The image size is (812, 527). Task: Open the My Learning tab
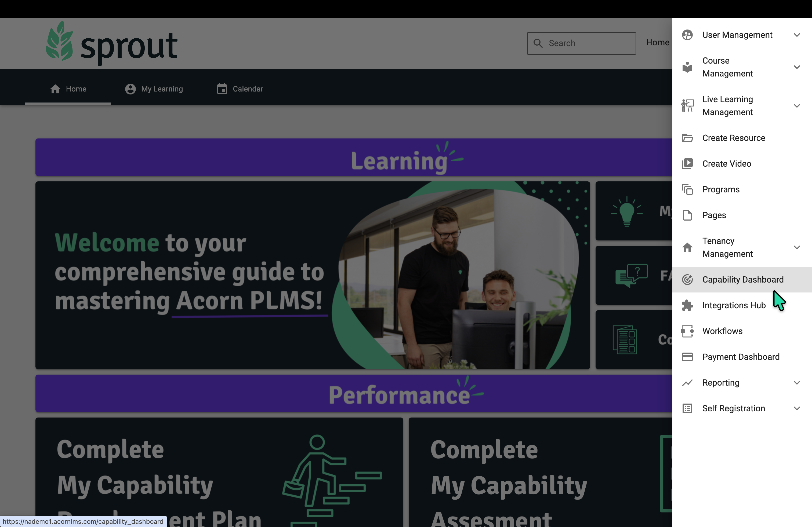(x=154, y=89)
